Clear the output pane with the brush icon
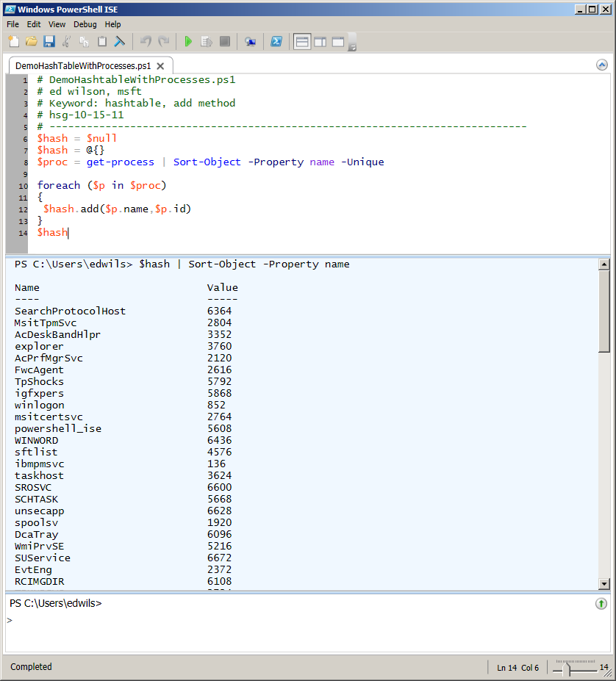 (x=120, y=42)
